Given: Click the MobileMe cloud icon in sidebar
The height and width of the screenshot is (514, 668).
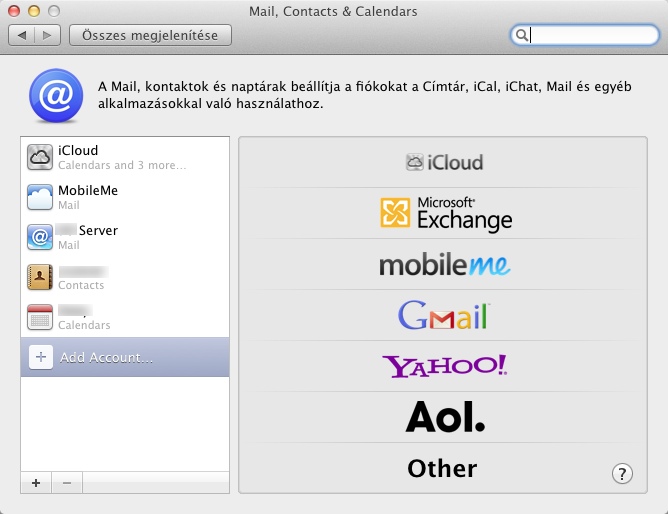Looking at the screenshot, I should point(40,197).
